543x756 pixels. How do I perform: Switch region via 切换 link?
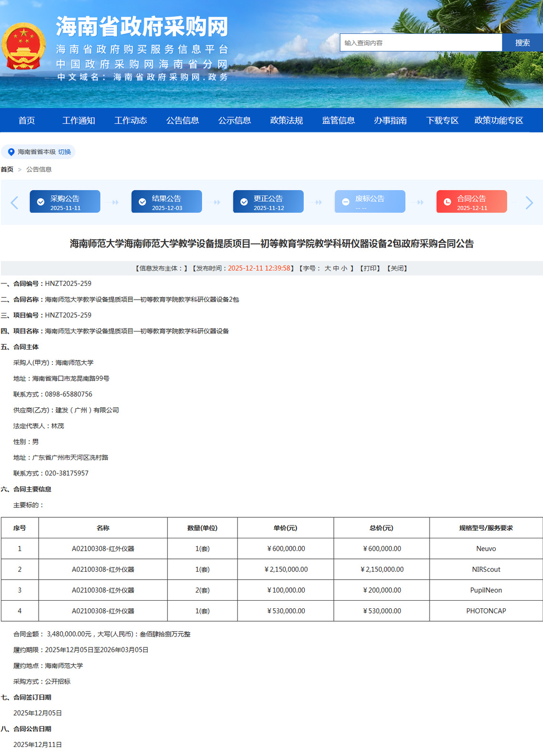pos(64,152)
